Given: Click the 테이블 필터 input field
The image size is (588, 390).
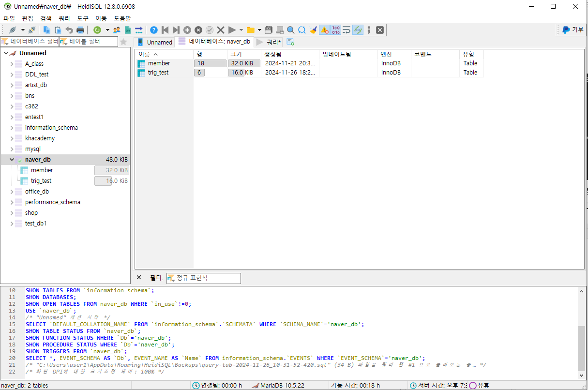Looking at the screenshot, I should [x=89, y=42].
